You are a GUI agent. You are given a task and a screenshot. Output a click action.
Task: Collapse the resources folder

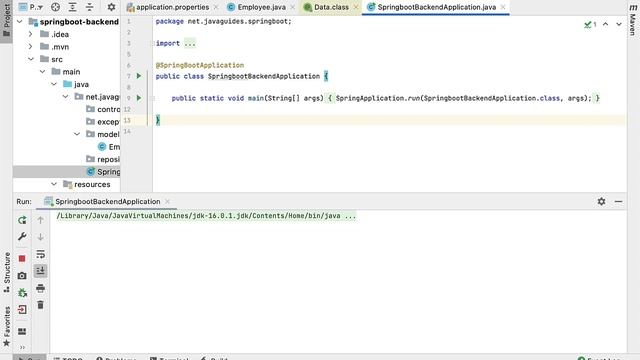(54, 184)
